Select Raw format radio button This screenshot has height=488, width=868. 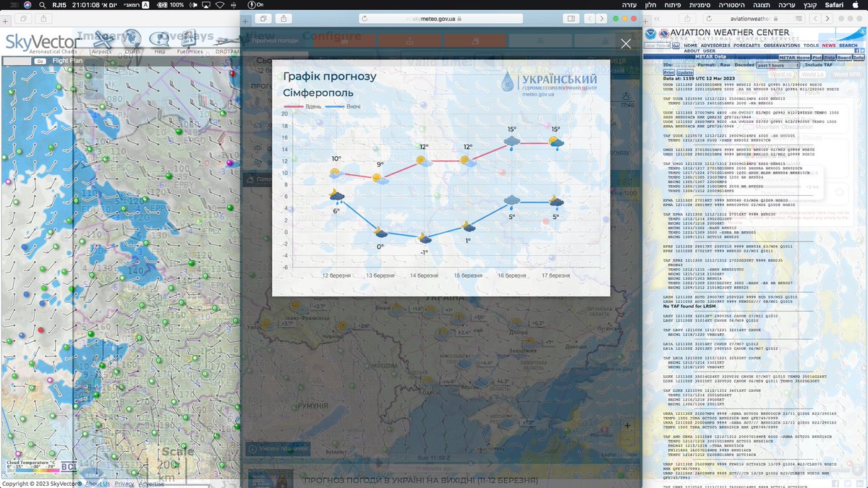point(719,65)
